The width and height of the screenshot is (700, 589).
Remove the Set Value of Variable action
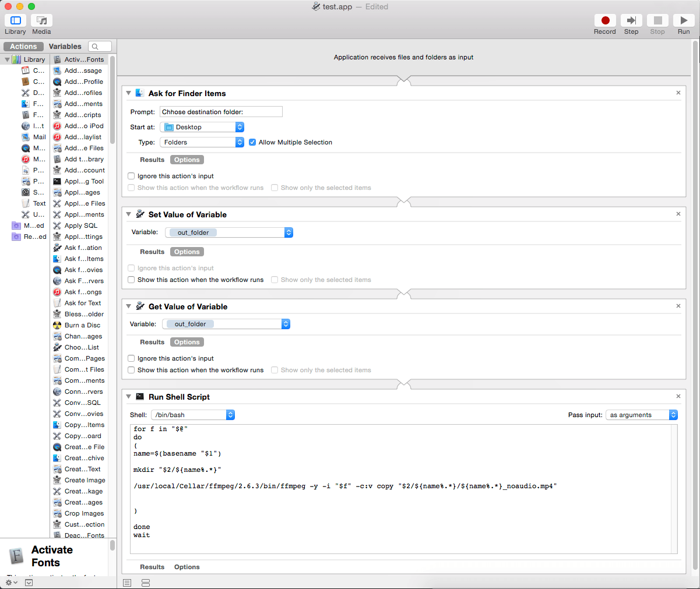click(x=678, y=214)
